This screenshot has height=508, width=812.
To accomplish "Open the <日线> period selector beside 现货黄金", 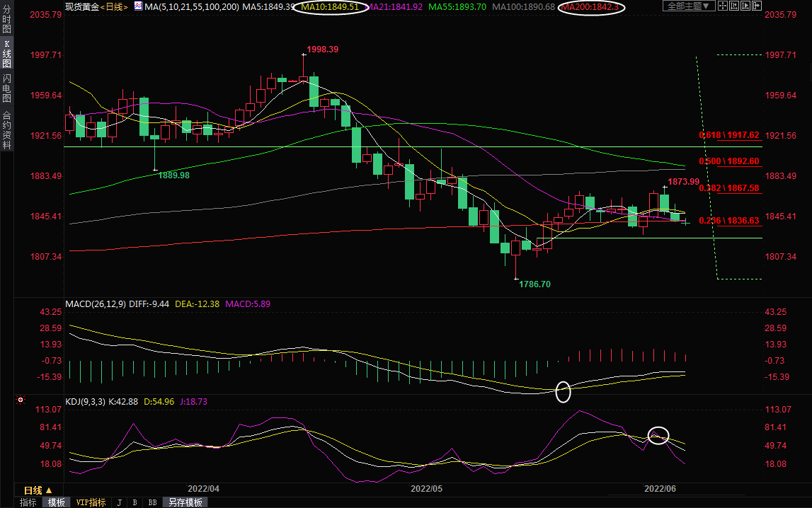I will coord(114,6).
